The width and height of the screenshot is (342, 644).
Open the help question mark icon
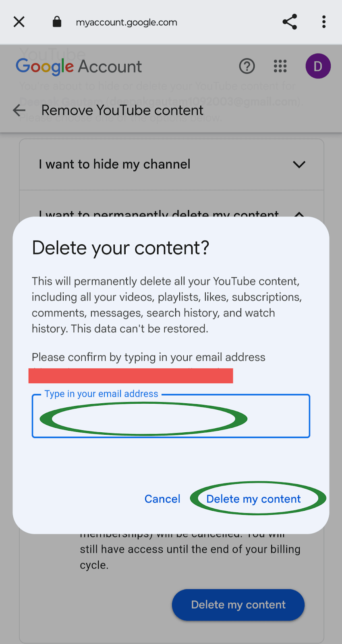pos(247,66)
